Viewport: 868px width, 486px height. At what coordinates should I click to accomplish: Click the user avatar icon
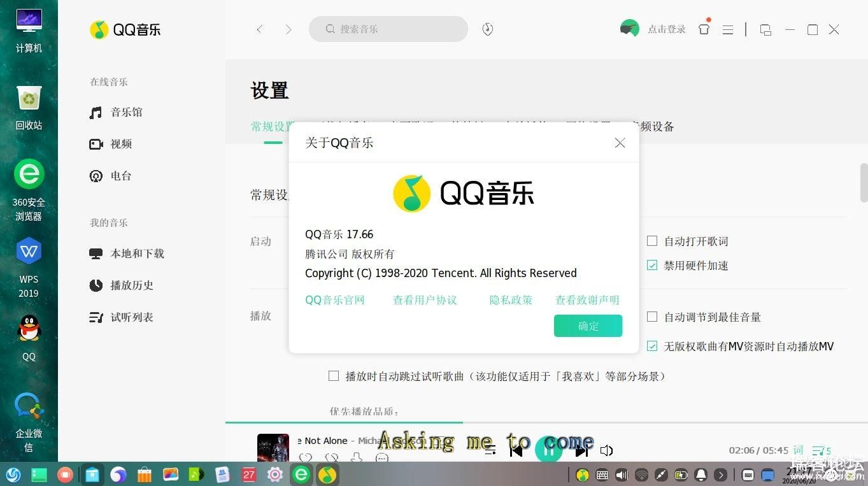click(x=629, y=29)
